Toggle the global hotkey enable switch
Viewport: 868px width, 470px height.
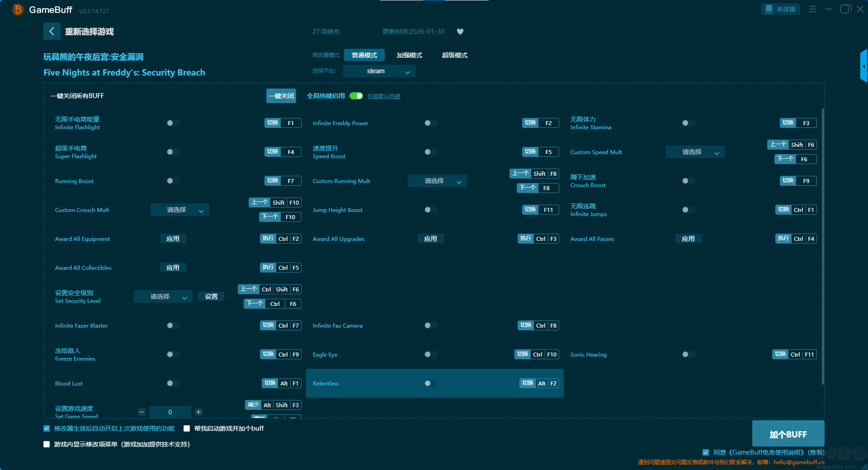[x=356, y=96]
